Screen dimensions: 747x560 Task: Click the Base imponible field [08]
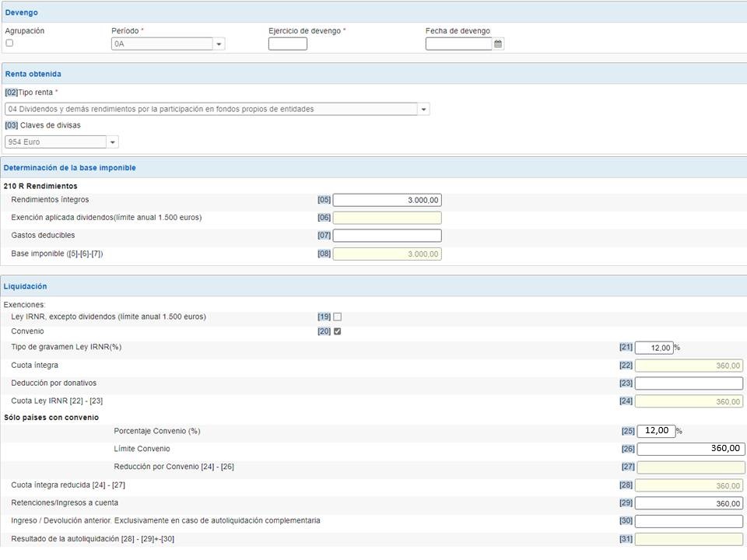click(388, 254)
